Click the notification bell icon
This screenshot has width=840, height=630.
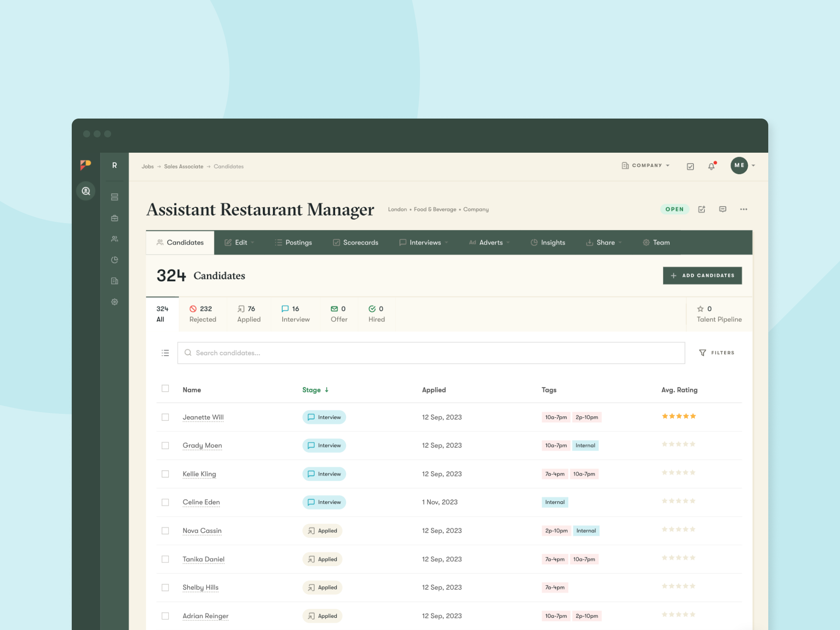pos(711,166)
